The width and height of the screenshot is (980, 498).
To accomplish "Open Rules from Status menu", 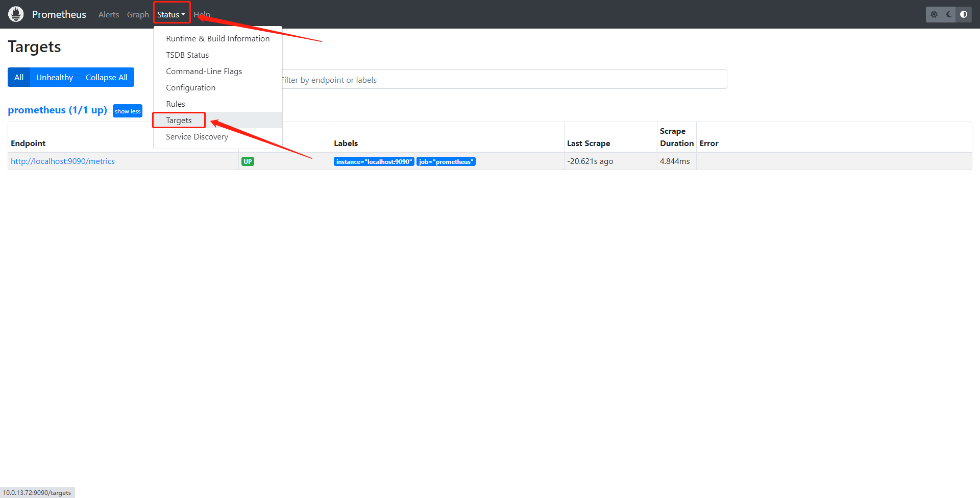I will click(218, 104).
